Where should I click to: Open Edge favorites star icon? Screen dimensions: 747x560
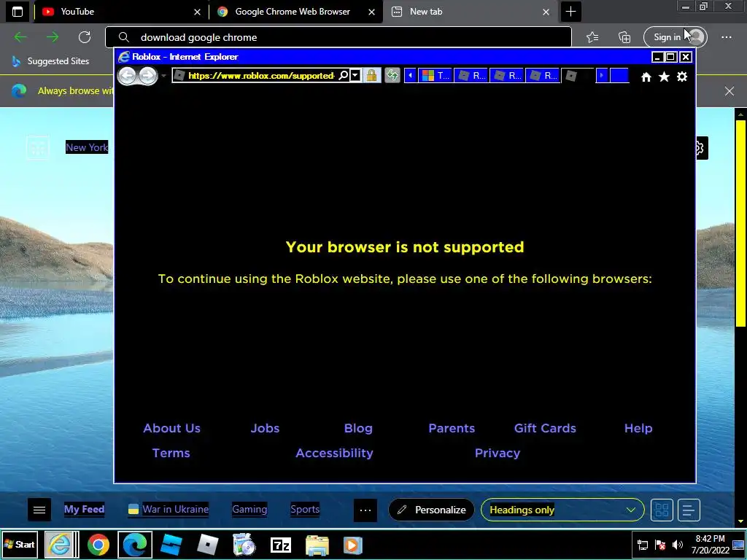[x=592, y=37]
